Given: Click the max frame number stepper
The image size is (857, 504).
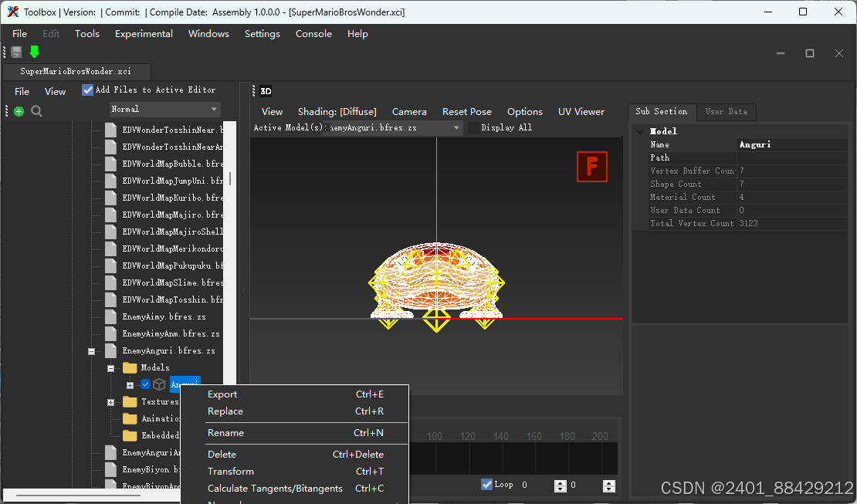Looking at the screenshot, I should [x=609, y=485].
